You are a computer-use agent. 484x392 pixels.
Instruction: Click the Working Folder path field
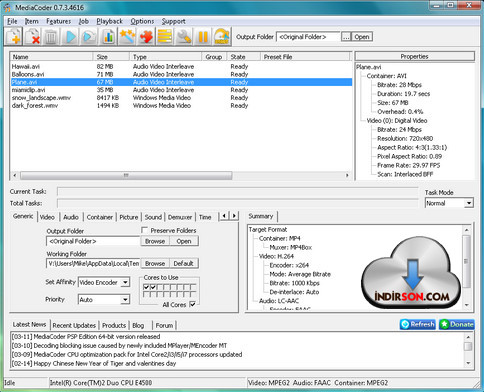93,263
